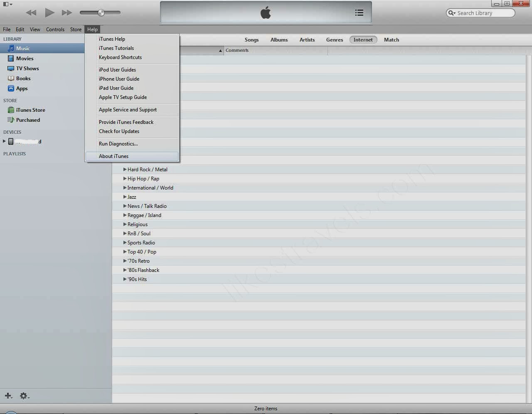
Task: Expand the Religious category
Action: point(125,224)
